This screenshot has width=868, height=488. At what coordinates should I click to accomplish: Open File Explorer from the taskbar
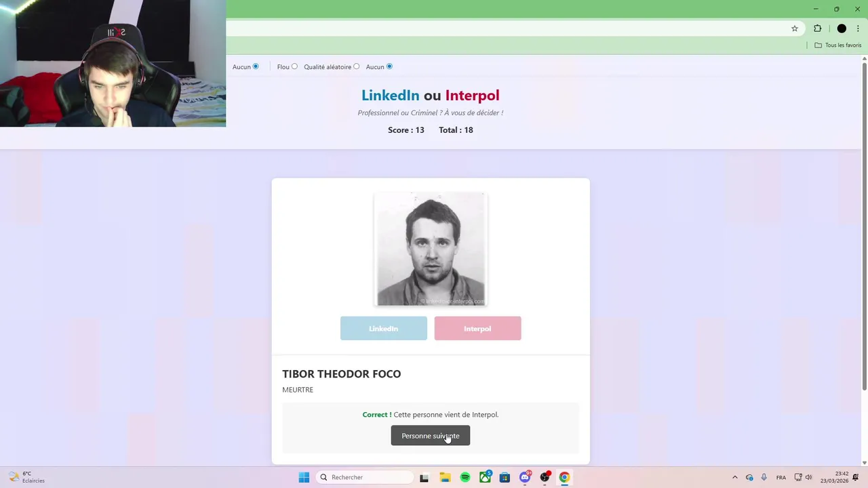click(445, 477)
